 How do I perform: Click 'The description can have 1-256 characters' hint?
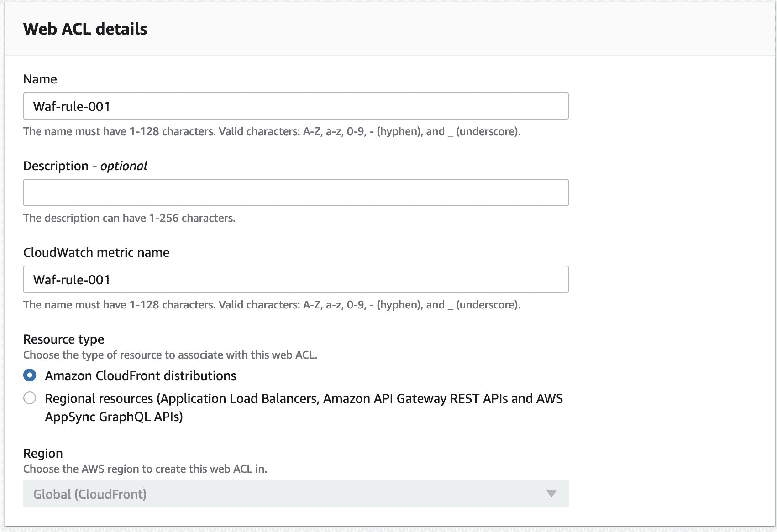pos(129,218)
